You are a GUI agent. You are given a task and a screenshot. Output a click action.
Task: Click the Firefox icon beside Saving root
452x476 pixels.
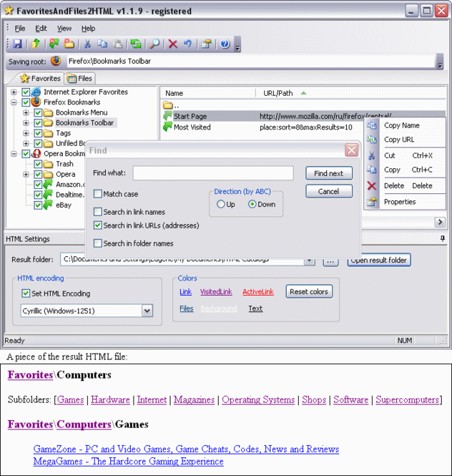coord(56,61)
